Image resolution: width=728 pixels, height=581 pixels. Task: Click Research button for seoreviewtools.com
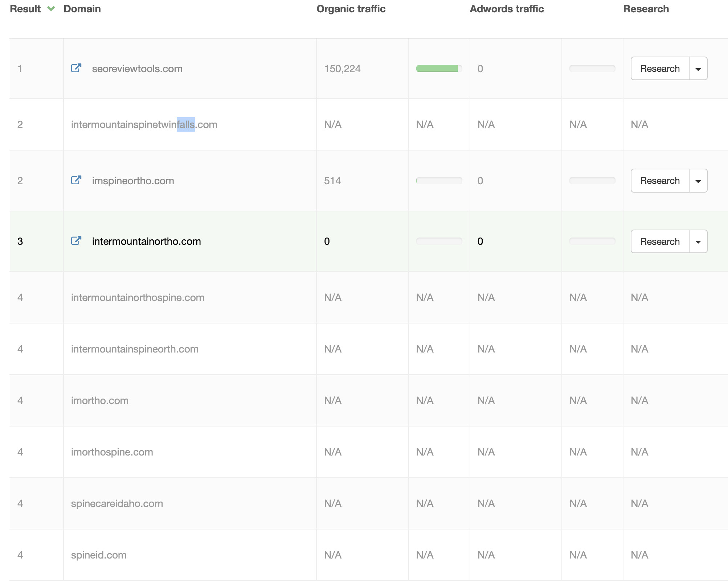coord(659,69)
